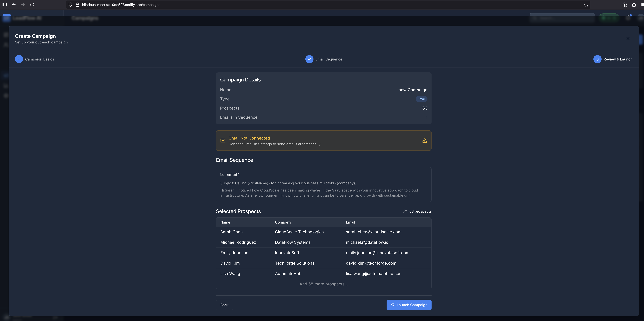
Task: Go to the Campaign Basics step
Action: [x=19, y=59]
